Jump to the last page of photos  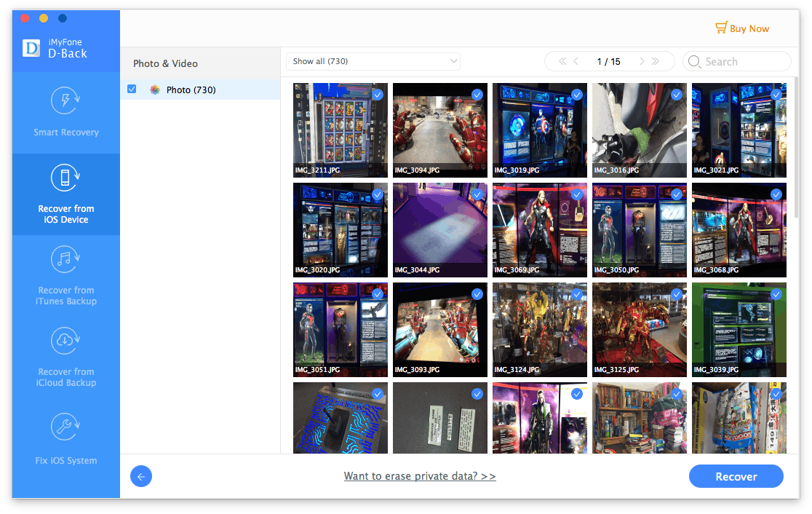655,61
